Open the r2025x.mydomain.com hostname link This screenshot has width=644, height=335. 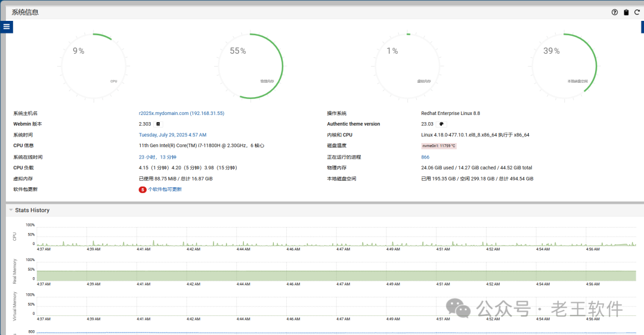click(x=181, y=113)
